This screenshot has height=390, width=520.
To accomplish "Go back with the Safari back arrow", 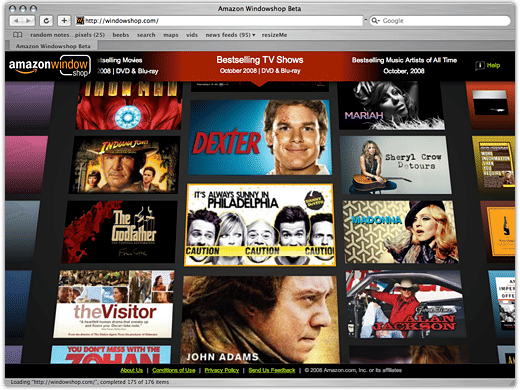I will [x=16, y=21].
